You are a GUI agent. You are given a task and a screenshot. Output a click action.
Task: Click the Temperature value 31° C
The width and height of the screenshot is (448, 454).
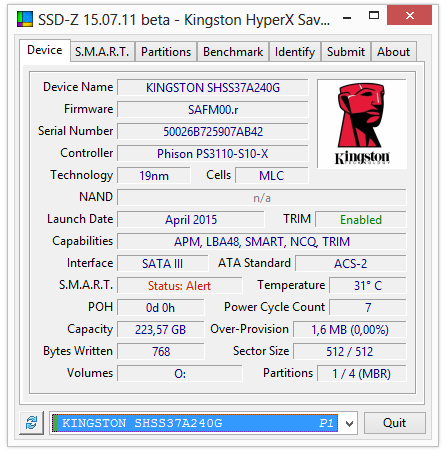[368, 286]
